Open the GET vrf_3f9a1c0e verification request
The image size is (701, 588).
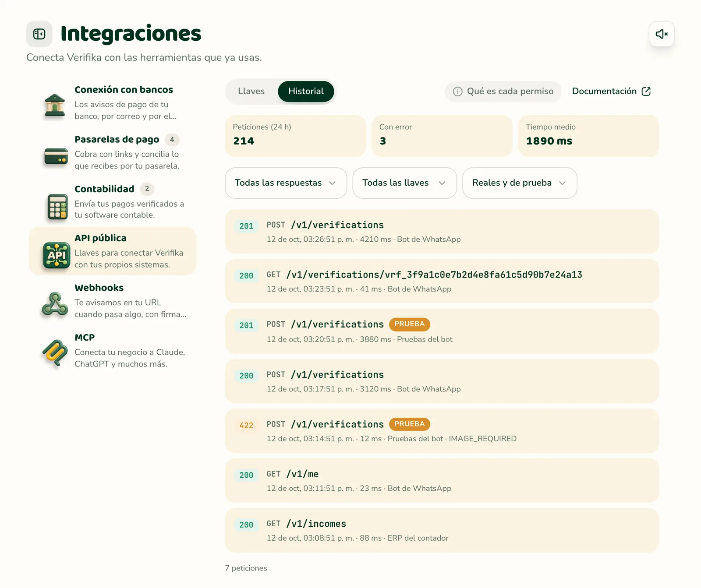442,281
